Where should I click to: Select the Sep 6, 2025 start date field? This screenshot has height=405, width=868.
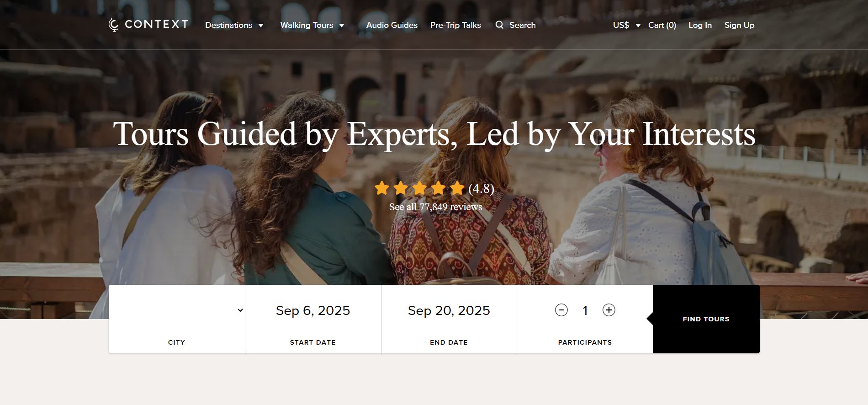click(x=313, y=311)
